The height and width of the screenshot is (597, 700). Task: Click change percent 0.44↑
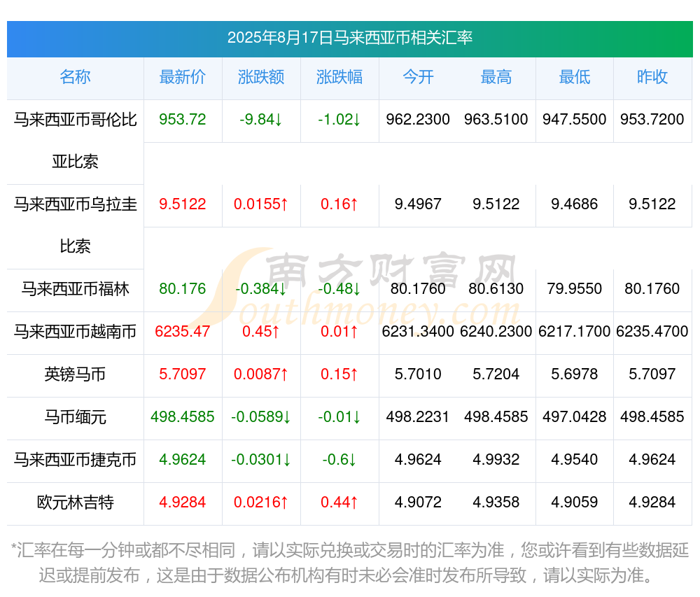coord(339,502)
